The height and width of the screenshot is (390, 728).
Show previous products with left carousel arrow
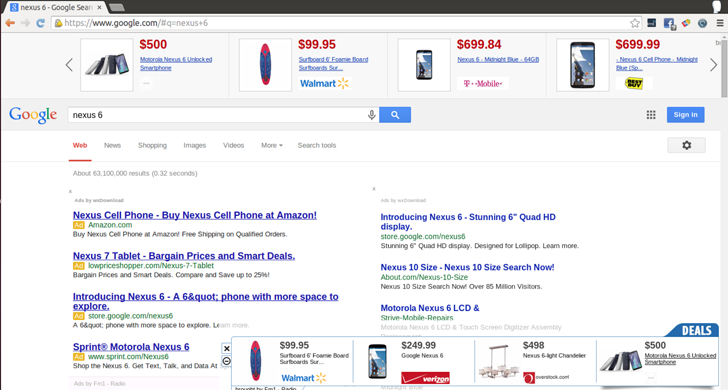coord(69,65)
